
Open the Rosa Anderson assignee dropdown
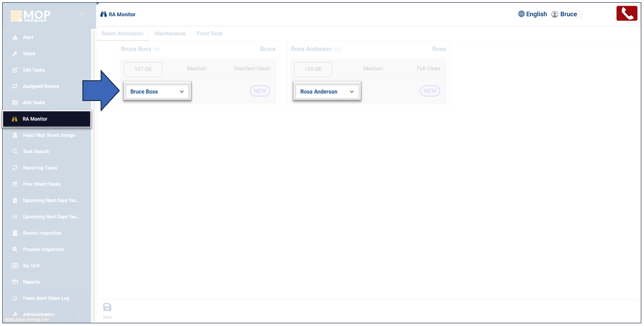click(327, 92)
